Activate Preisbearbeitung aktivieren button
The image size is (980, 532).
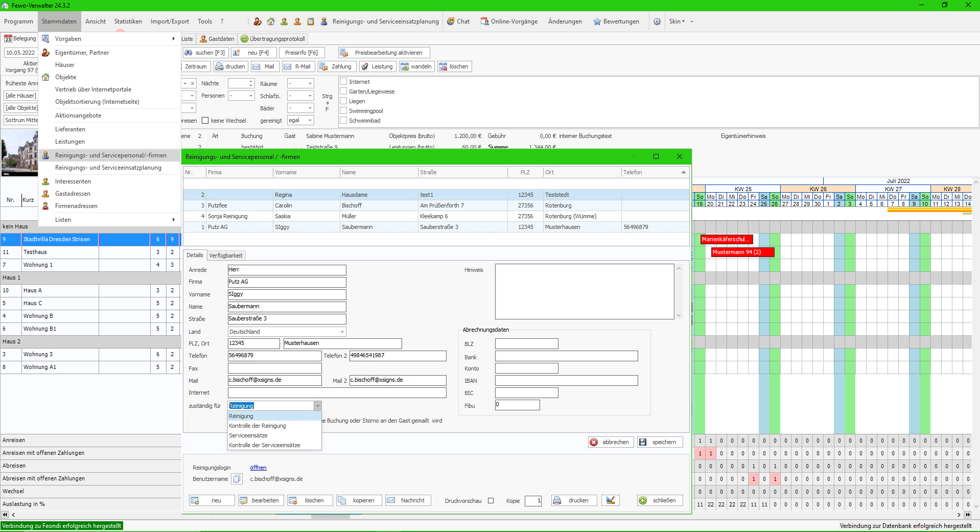point(384,53)
